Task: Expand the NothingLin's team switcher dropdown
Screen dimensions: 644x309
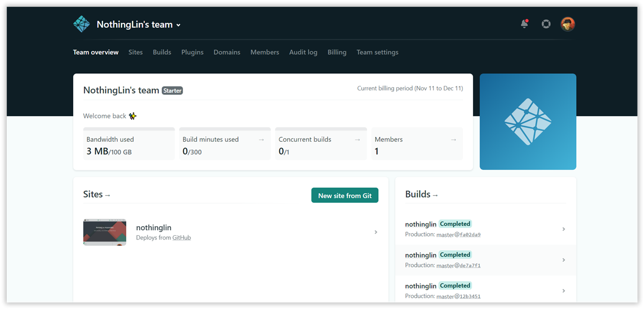Action: (x=178, y=25)
